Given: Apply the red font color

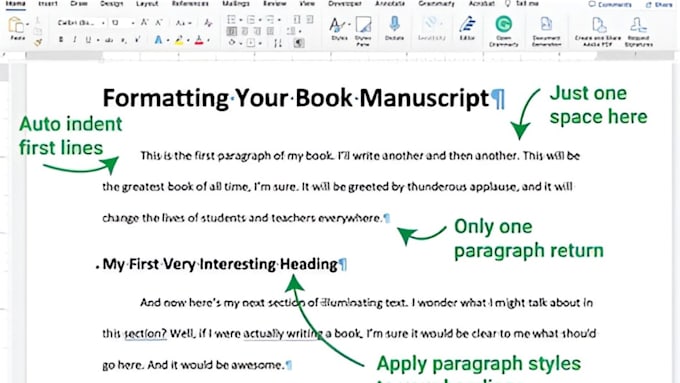Looking at the screenshot, I should point(199,41).
